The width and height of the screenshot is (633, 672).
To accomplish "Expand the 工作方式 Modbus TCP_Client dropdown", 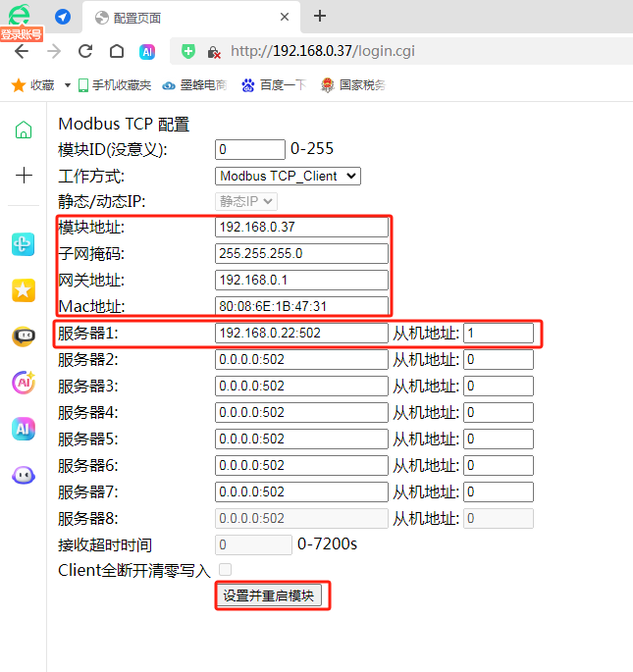I will pyautogui.click(x=288, y=177).
